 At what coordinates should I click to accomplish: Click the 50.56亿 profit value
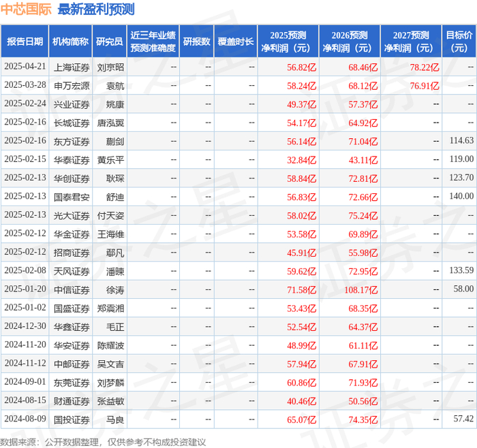(x=363, y=401)
